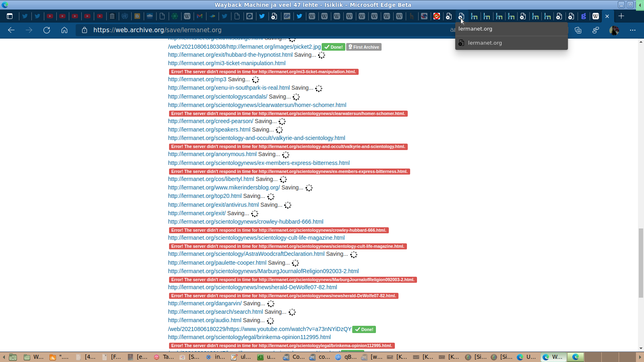Select the museum building favicon tab

pyautogui.click(x=112, y=16)
